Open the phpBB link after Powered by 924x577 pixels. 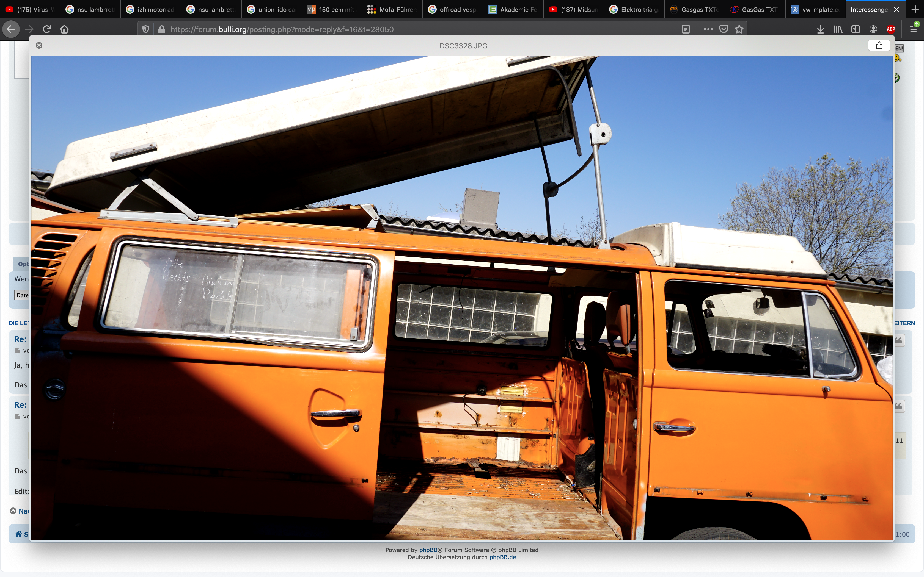coord(428,550)
